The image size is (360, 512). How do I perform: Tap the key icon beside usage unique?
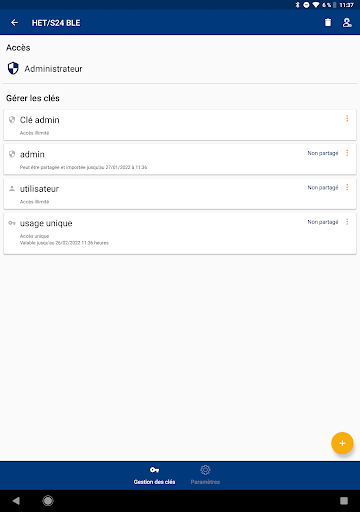[12, 223]
